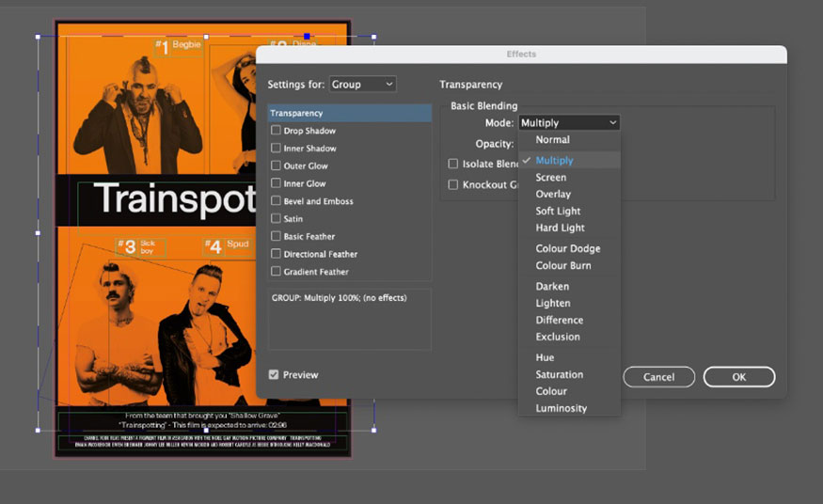
Task: Collapse the Mode blending dropdown
Action: [569, 123]
